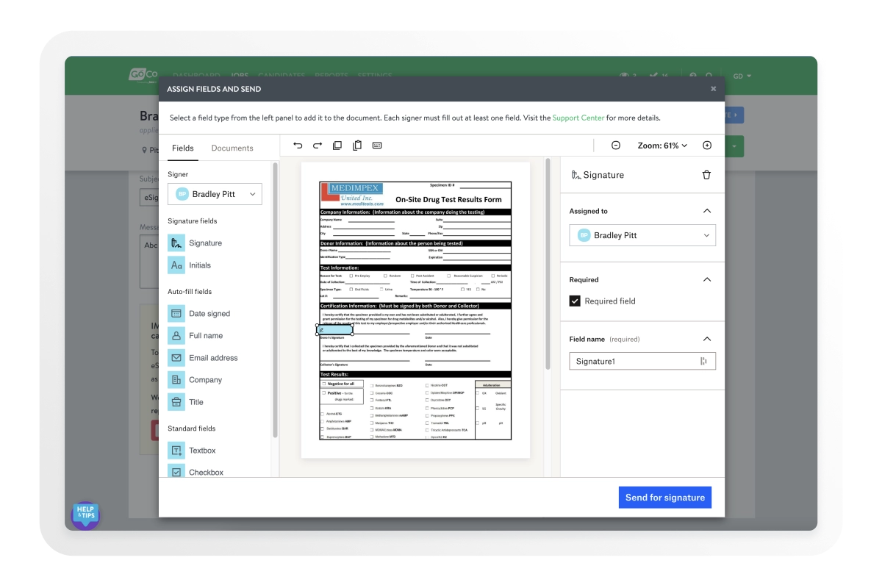Image resolution: width=882 pixels, height=588 pixels.
Task: Click the redo arrow icon
Action: tap(318, 146)
